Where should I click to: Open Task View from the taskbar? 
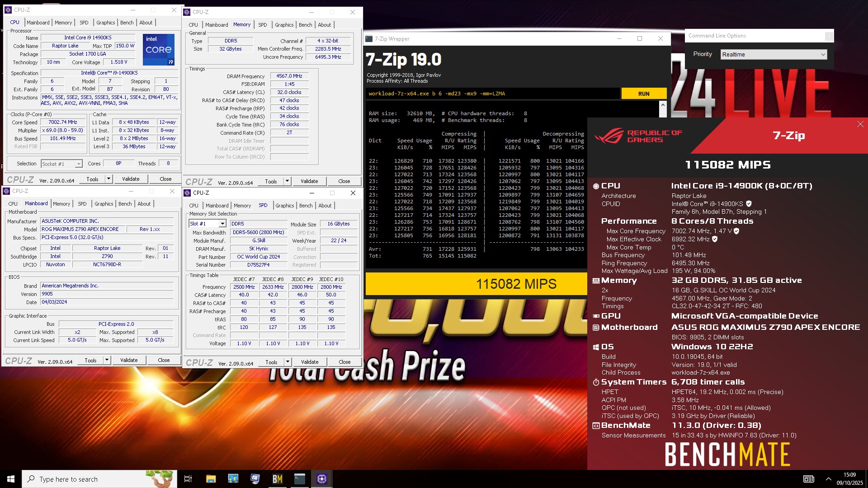(188, 479)
